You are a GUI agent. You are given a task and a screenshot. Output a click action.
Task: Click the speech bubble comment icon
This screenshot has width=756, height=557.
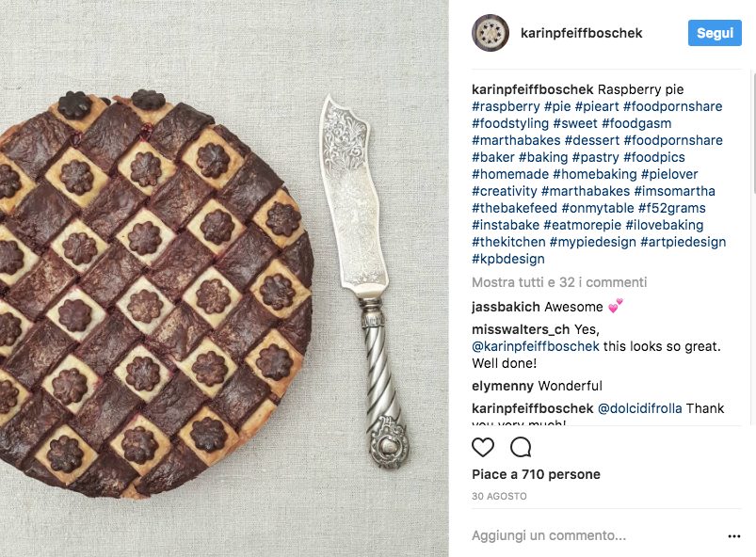click(521, 447)
